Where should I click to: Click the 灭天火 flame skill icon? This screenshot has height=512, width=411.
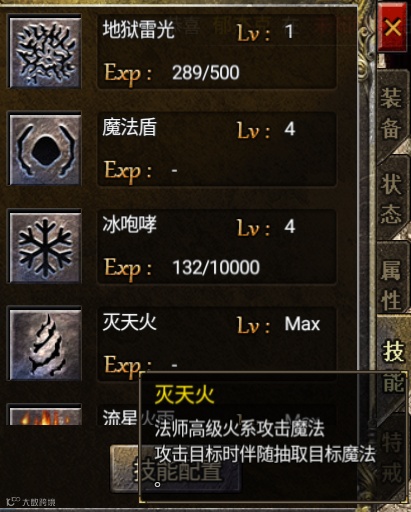[x=45, y=344]
